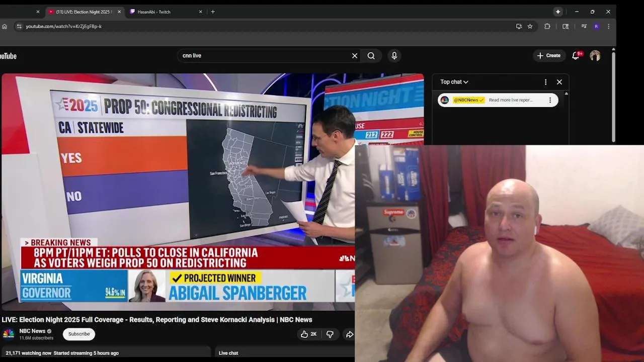
Task: Click the Election Night video title
Action: 157,320
